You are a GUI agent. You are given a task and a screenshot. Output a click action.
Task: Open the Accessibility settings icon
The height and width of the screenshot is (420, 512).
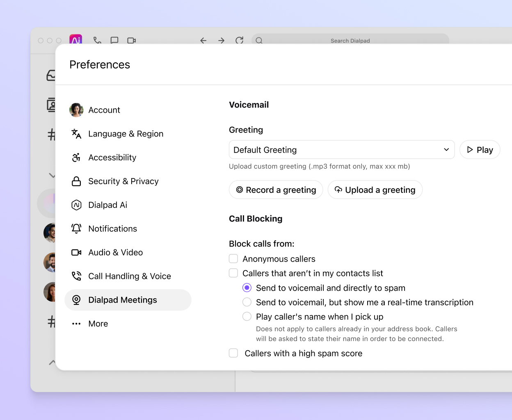coord(77,157)
